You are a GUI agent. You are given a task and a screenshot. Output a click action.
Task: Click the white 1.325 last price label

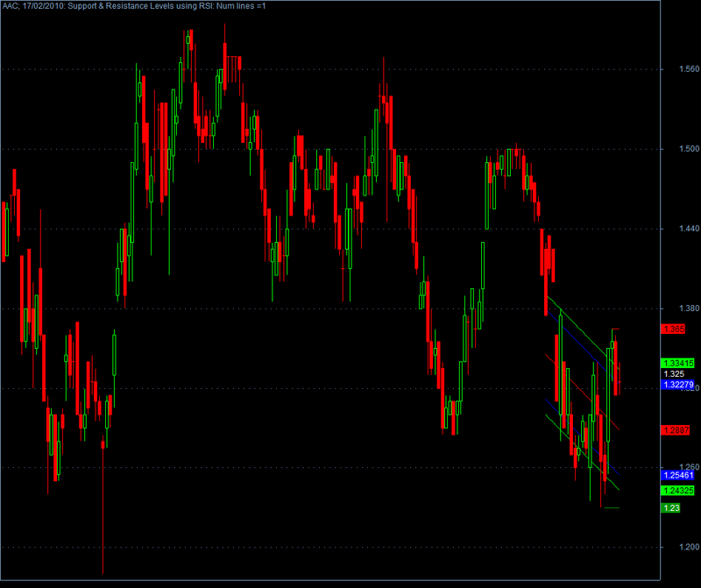tap(674, 374)
